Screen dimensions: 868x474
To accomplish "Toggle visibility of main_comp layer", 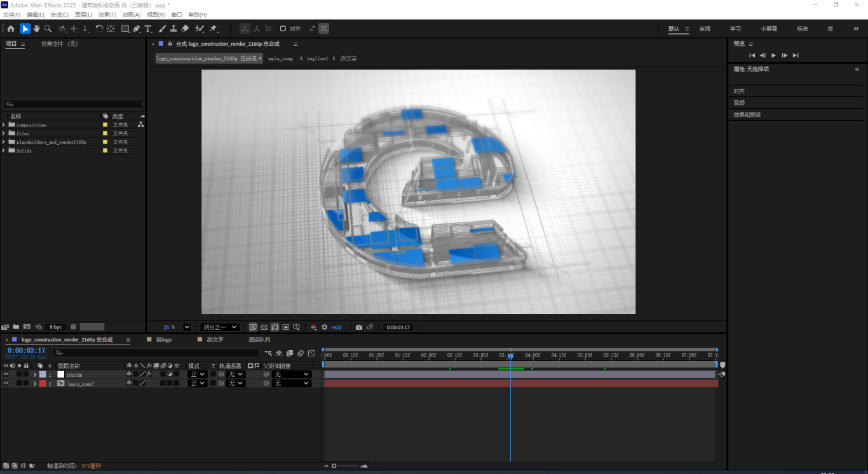I will tap(6, 383).
